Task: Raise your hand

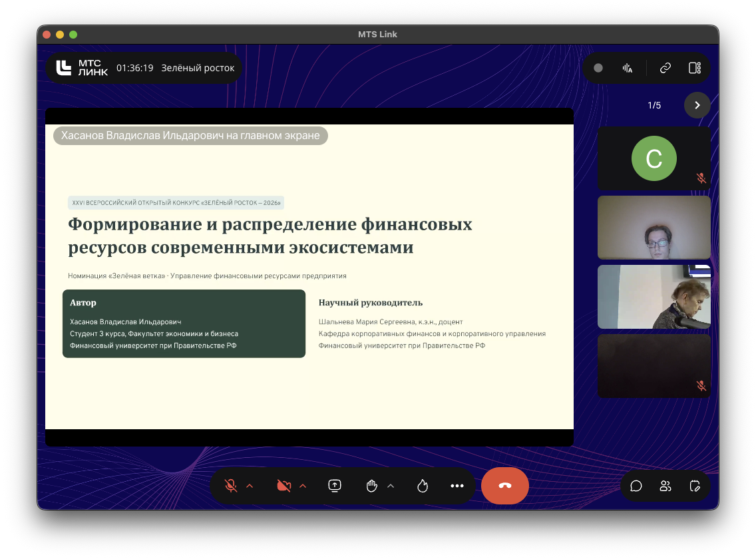Action: (x=372, y=486)
